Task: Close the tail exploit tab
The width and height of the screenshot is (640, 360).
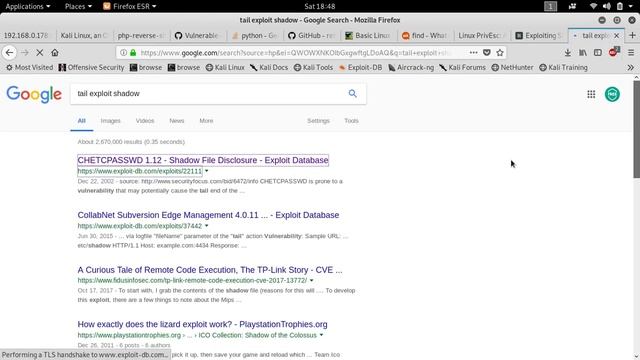Action: tap(617, 36)
